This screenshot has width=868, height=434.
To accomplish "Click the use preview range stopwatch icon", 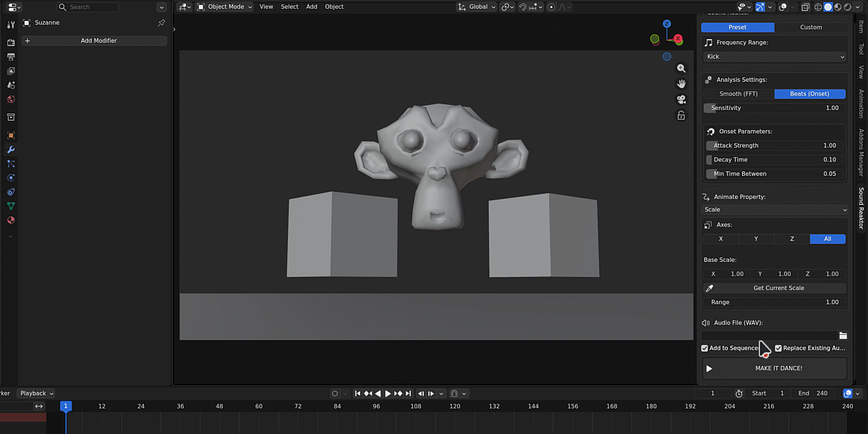I will click(x=739, y=393).
